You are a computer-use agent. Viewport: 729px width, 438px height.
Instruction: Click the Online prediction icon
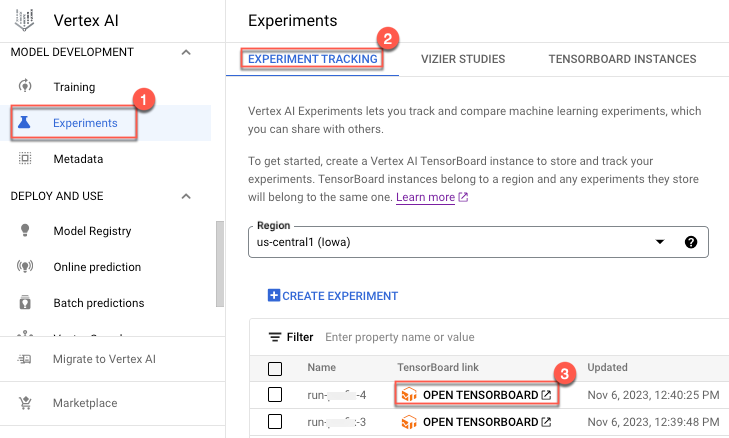26,267
